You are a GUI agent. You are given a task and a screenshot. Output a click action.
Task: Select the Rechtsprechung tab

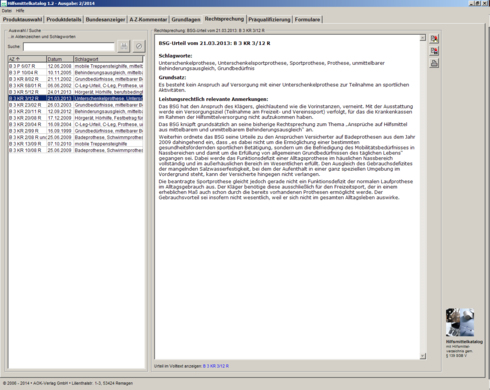pyautogui.click(x=224, y=19)
